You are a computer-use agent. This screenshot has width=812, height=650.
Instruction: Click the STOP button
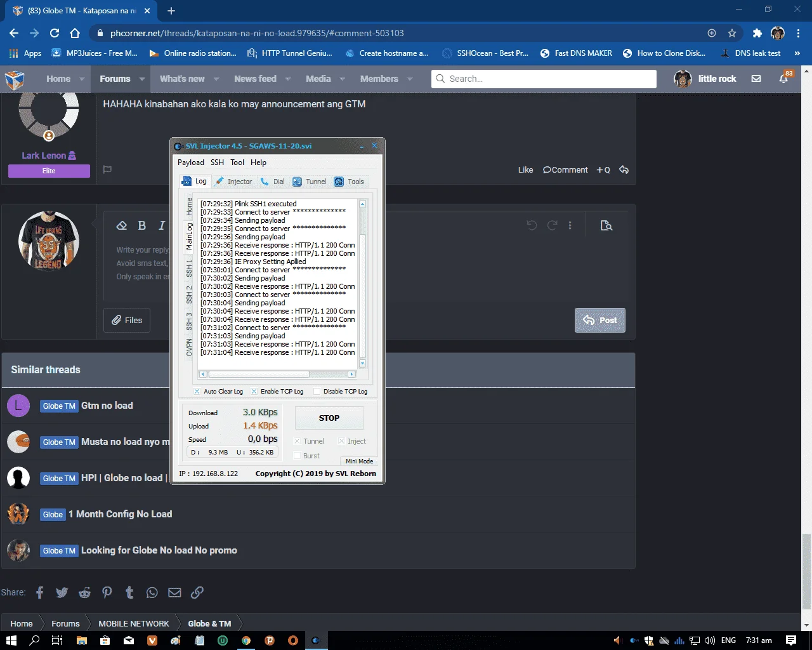(x=329, y=418)
